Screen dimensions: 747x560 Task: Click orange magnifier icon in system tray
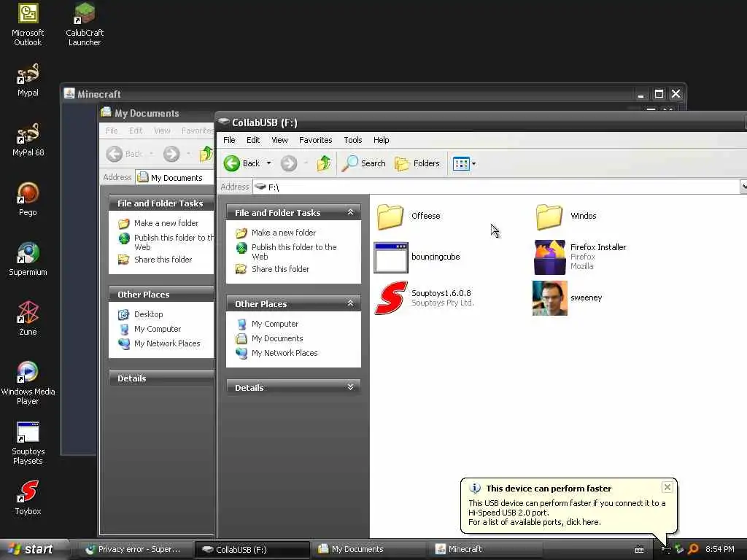[693, 549]
